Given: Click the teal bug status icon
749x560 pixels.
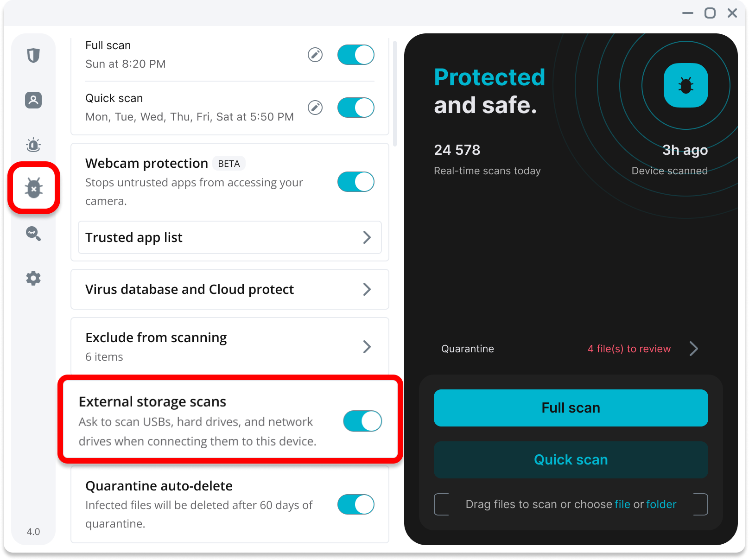Looking at the screenshot, I should coord(686,85).
